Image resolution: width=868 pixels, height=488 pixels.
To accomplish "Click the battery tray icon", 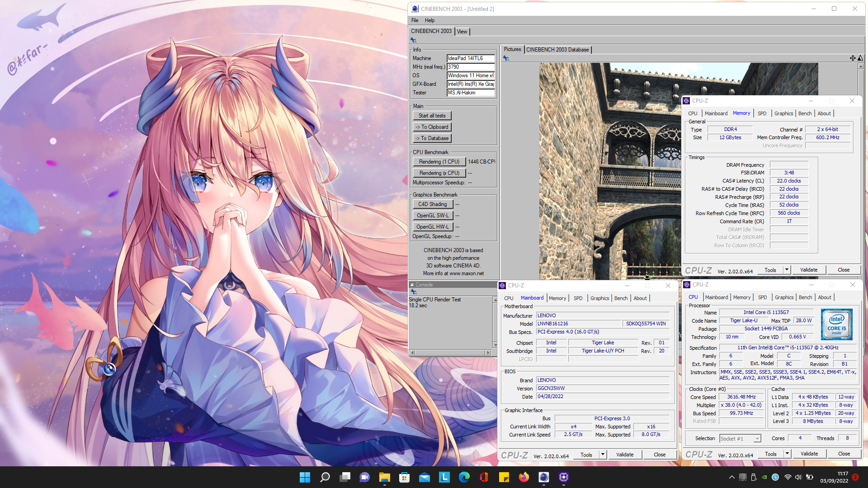I will 809,477.
